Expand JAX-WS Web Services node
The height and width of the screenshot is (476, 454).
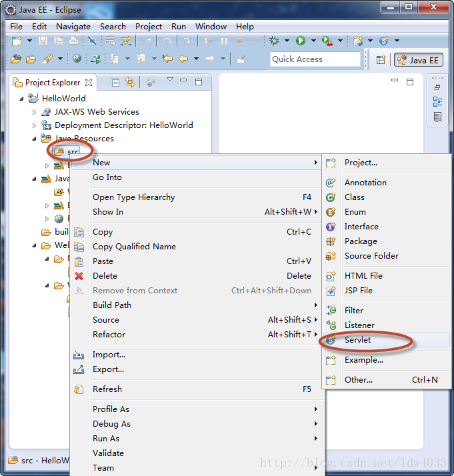(34, 112)
